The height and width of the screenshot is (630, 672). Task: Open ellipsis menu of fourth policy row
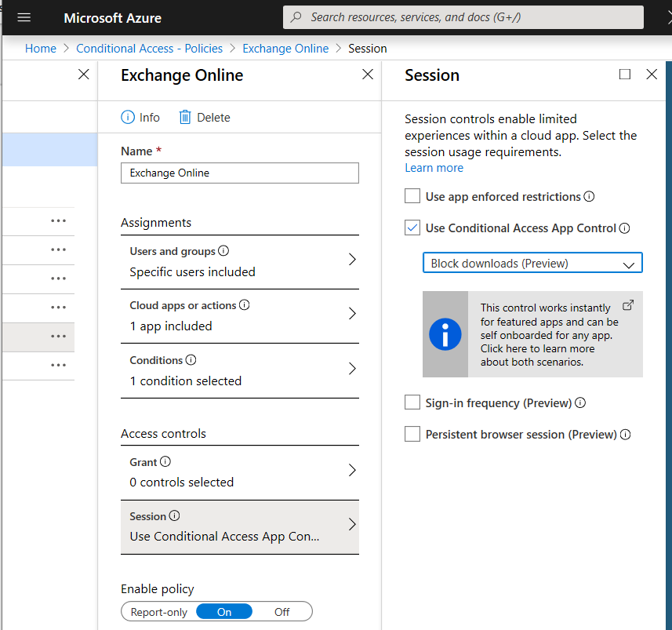tap(58, 308)
